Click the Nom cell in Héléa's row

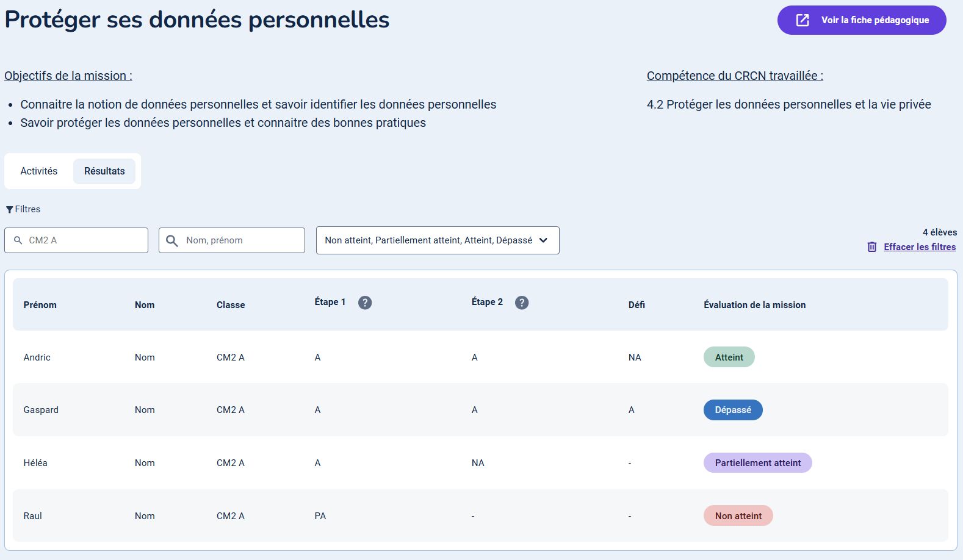tap(145, 463)
